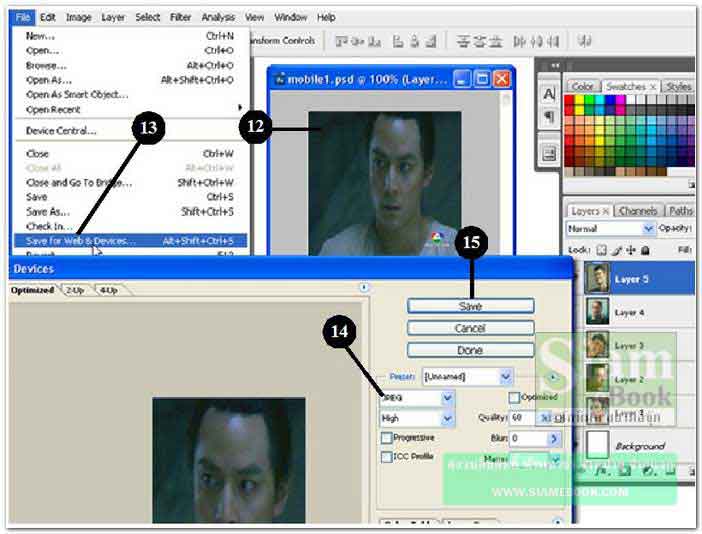Select the Background layer thumbnail
The image size is (702, 534).
[x=597, y=444]
